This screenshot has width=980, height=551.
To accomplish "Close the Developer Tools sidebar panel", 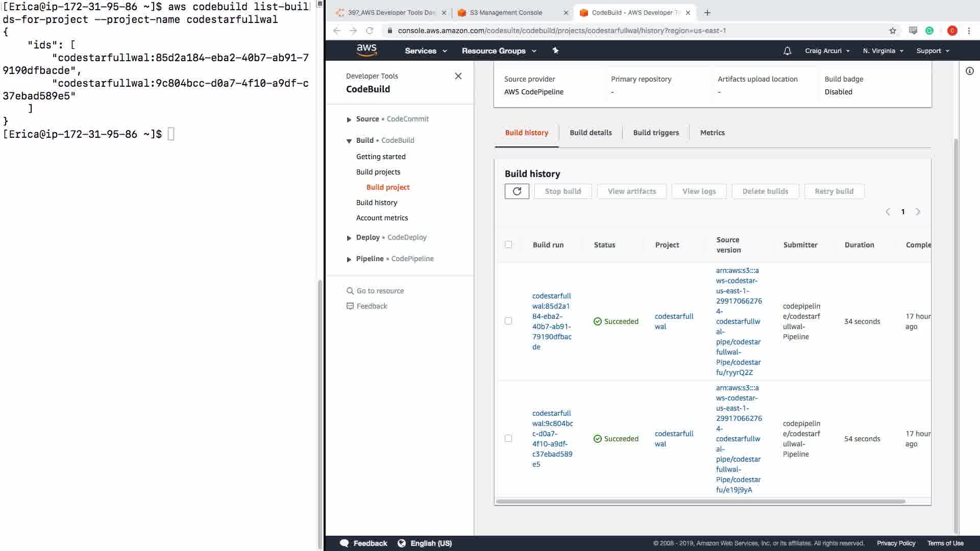I will [458, 76].
